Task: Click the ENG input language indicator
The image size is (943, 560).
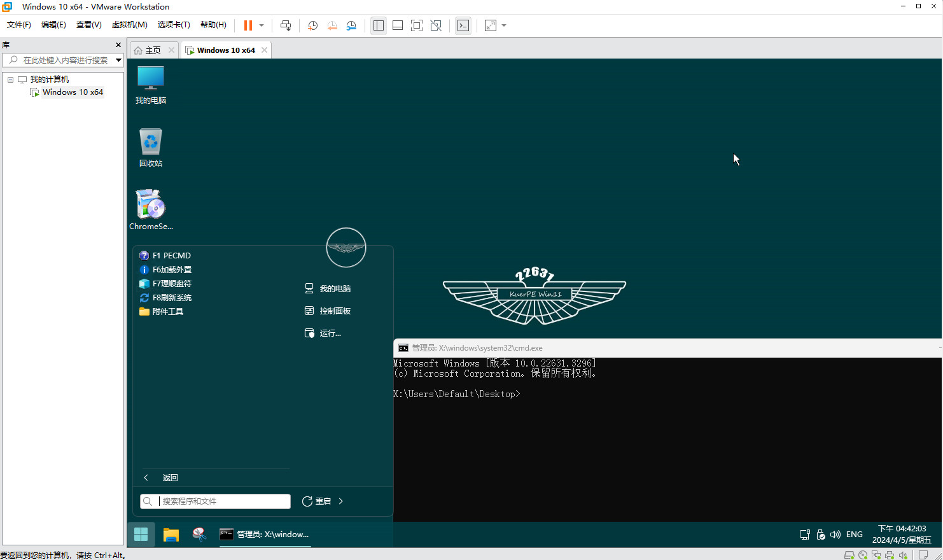Action: tap(855, 535)
